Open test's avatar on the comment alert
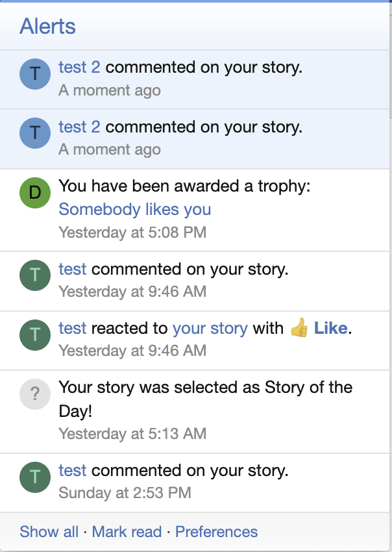 coord(34,275)
